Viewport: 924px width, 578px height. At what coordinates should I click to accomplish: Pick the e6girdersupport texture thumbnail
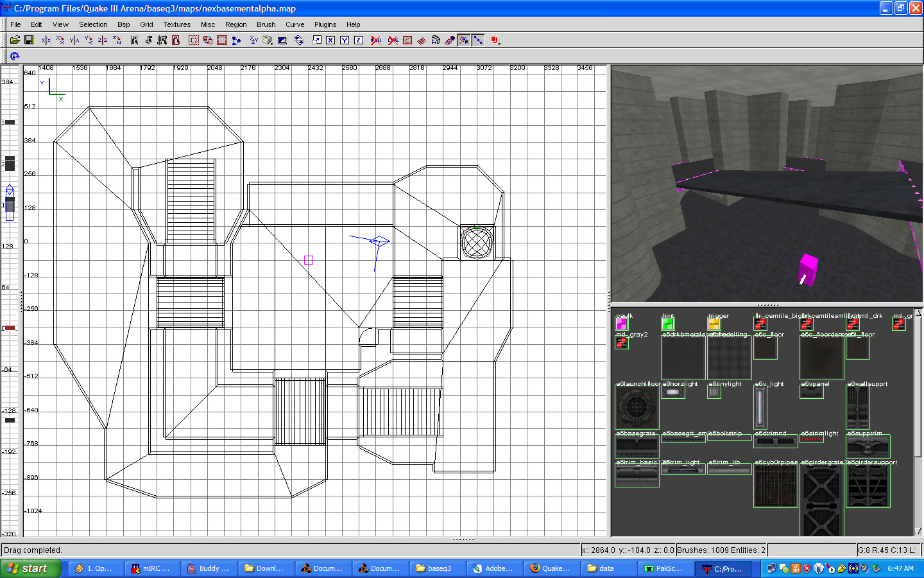868,486
